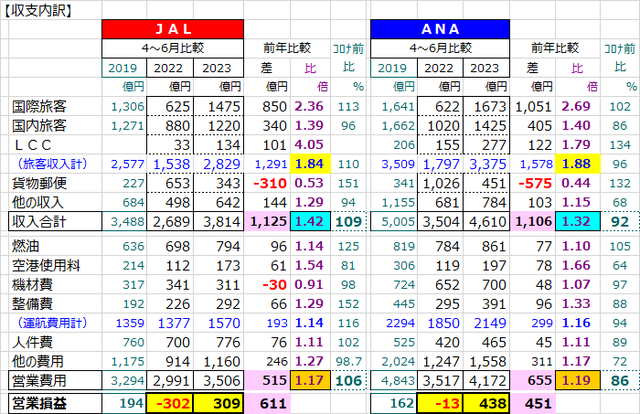
Task: Click the ANA 2023 operating expense 4,172
Action: (488, 381)
